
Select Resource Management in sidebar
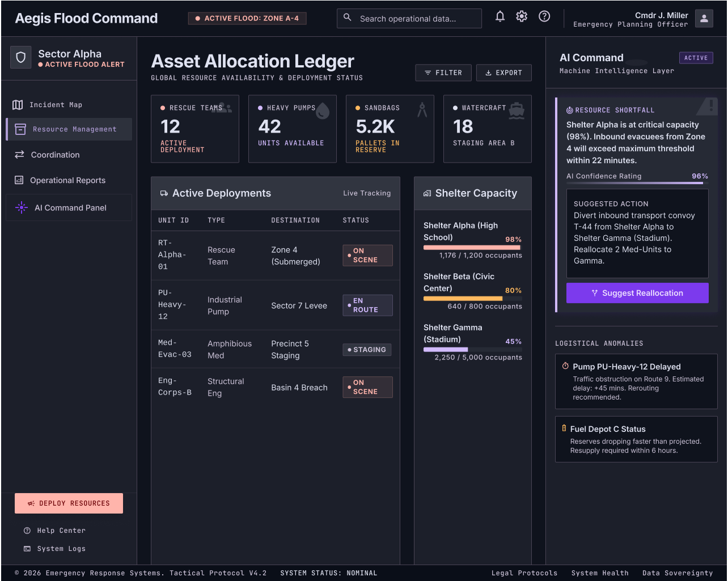tap(69, 129)
